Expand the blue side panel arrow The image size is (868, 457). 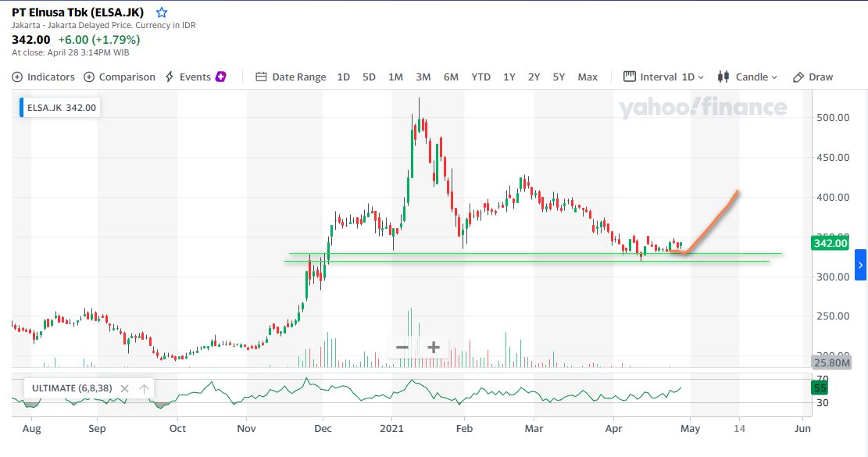[x=860, y=265]
